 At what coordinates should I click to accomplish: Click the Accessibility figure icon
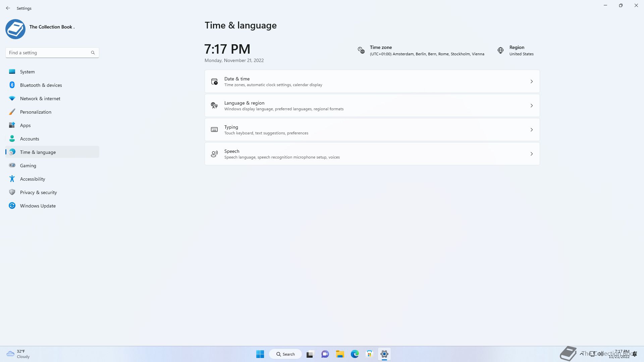tap(12, 179)
